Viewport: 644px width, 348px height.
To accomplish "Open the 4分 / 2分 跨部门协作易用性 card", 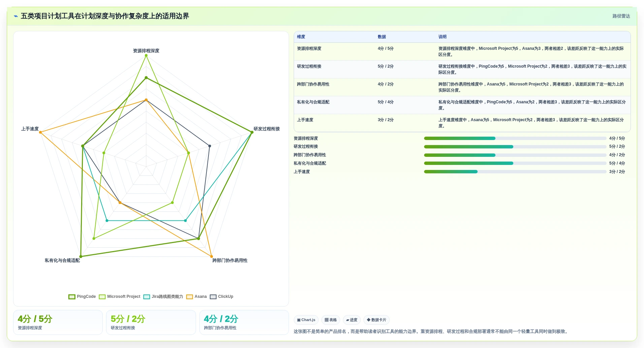I will 244,322.
